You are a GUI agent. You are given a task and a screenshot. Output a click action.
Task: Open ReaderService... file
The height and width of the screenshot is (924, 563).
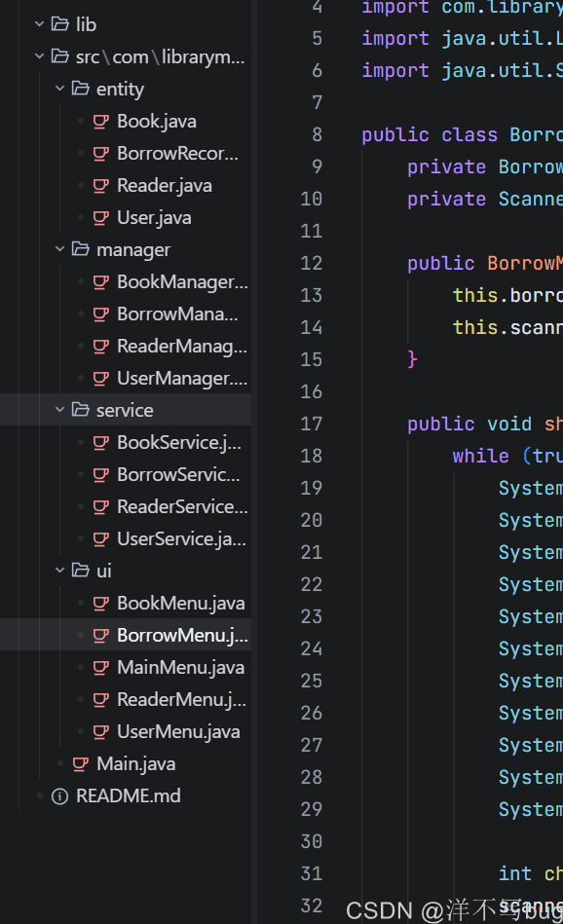coord(182,506)
